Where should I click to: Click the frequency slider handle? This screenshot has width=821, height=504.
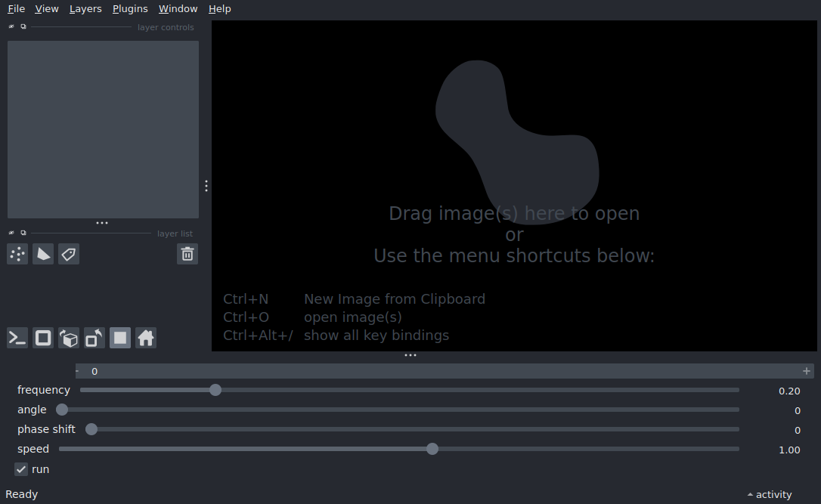(x=215, y=390)
